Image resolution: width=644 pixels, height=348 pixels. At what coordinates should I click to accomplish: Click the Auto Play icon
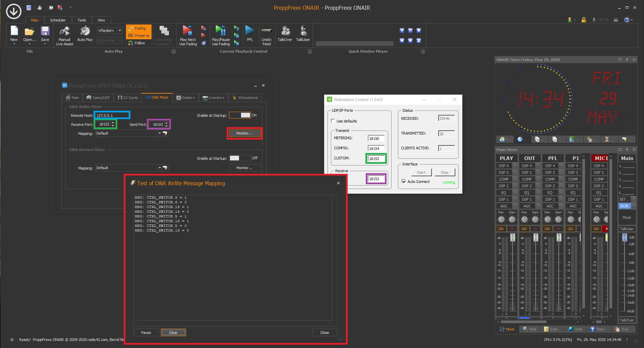(x=85, y=32)
